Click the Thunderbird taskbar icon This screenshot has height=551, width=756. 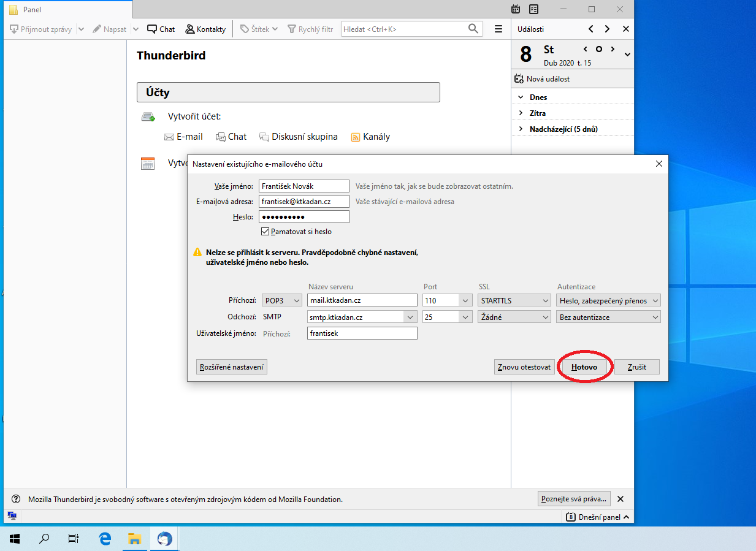coord(165,539)
